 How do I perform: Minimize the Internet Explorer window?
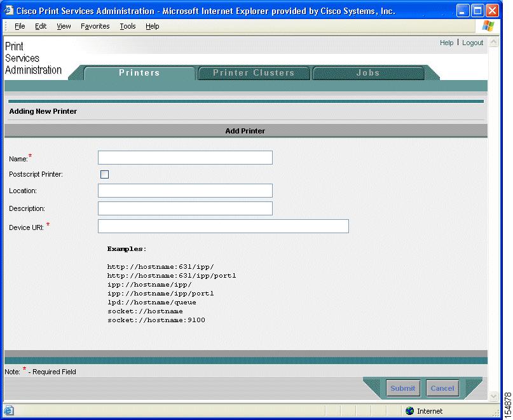tap(462, 11)
